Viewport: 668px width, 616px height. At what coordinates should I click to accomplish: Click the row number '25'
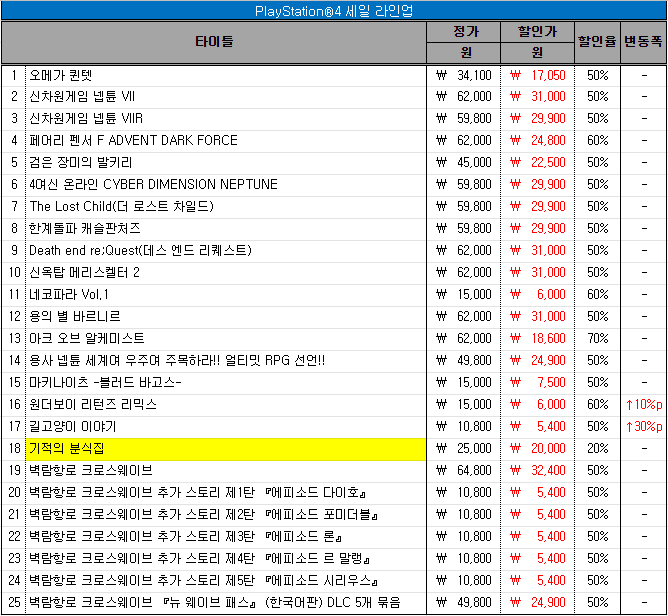pos(14,603)
